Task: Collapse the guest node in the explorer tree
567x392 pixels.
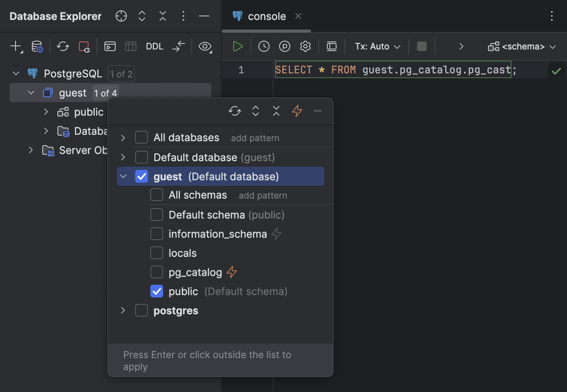Action: pyautogui.click(x=31, y=93)
